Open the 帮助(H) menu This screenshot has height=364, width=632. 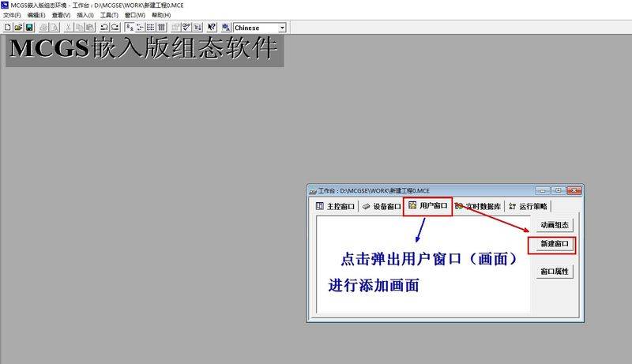(x=161, y=15)
